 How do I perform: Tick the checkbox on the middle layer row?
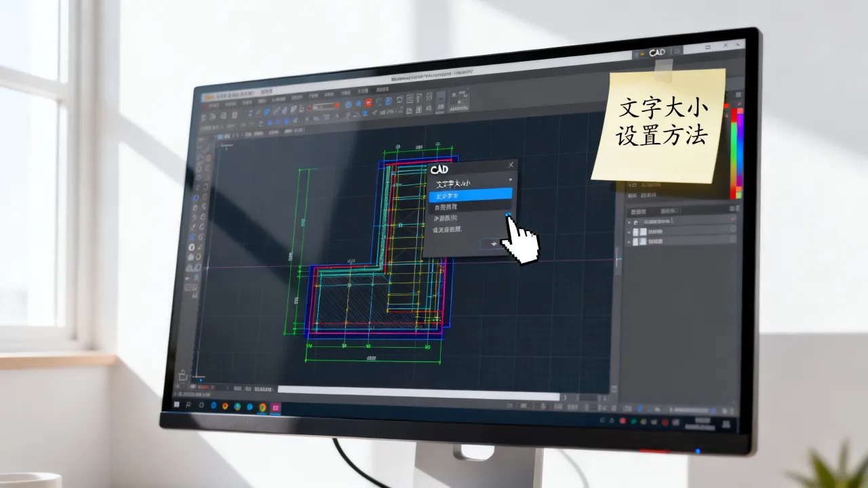coord(733,230)
